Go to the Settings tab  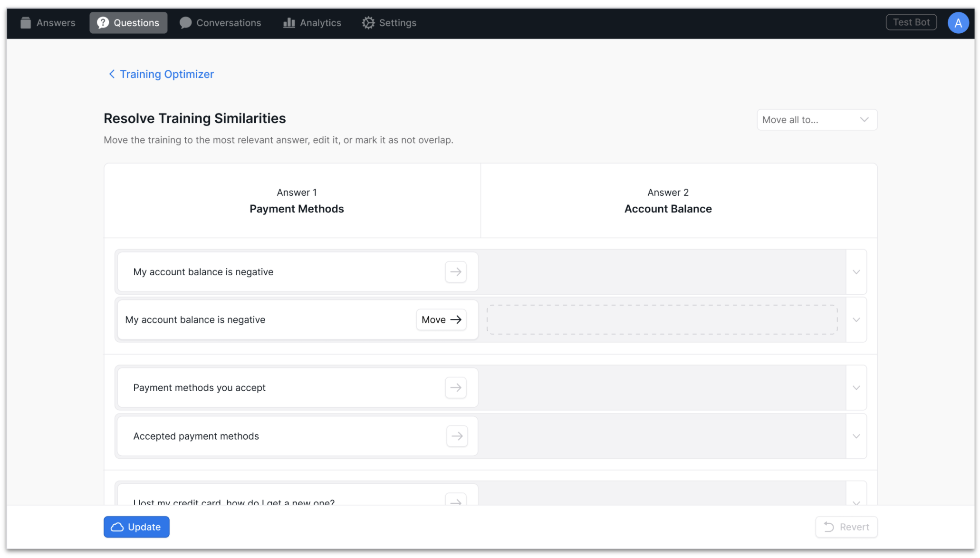tap(389, 23)
